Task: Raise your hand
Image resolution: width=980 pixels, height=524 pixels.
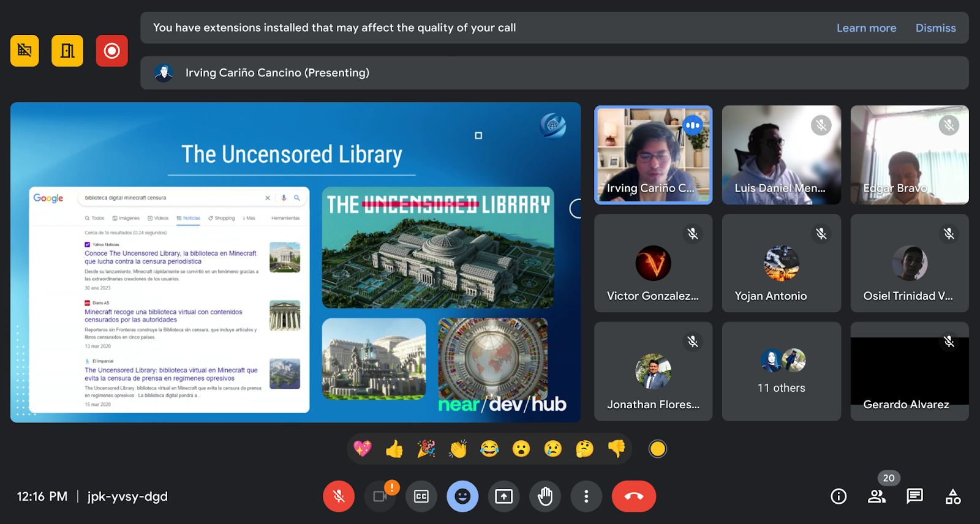Action: click(545, 496)
